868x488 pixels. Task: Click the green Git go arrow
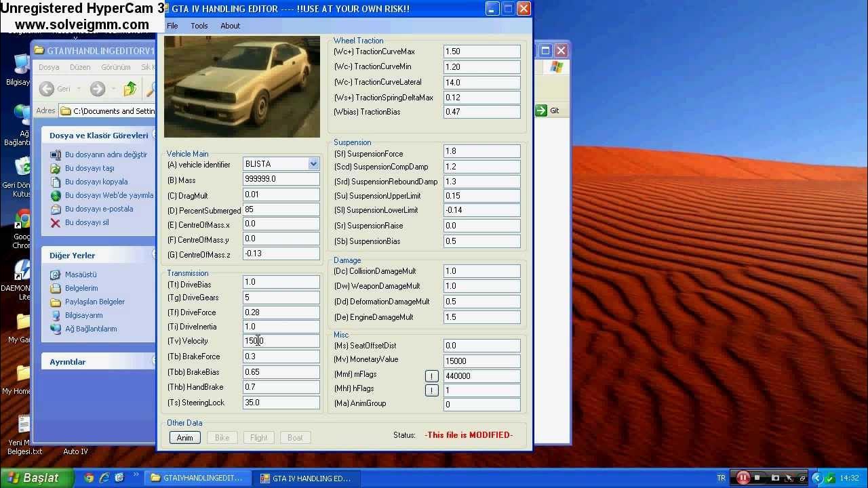pos(541,110)
